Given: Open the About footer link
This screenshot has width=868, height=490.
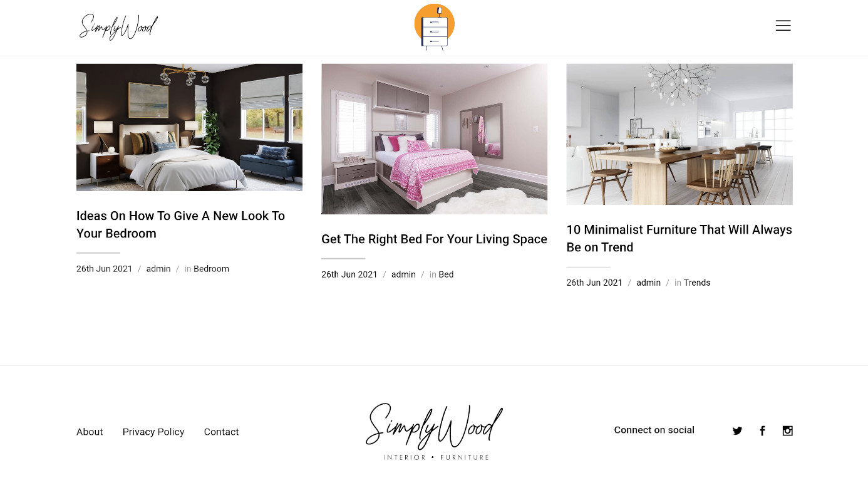Looking at the screenshot, I should [90, 432].
